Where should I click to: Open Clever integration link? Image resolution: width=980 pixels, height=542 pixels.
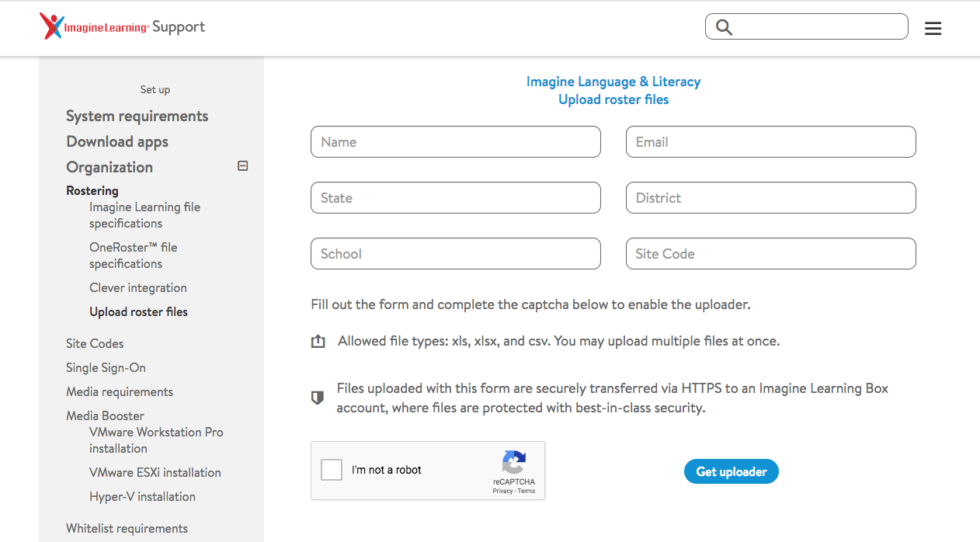coord(137,287)
